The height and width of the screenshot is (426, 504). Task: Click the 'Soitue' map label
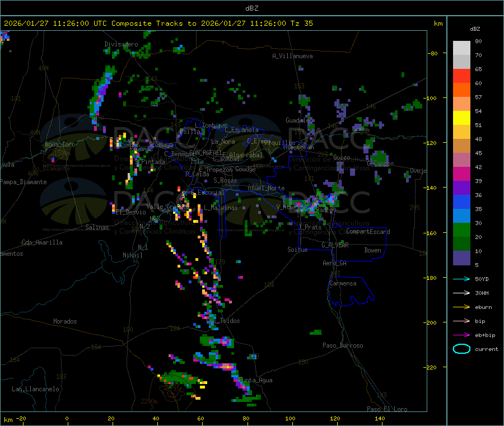tap(297, 250)
